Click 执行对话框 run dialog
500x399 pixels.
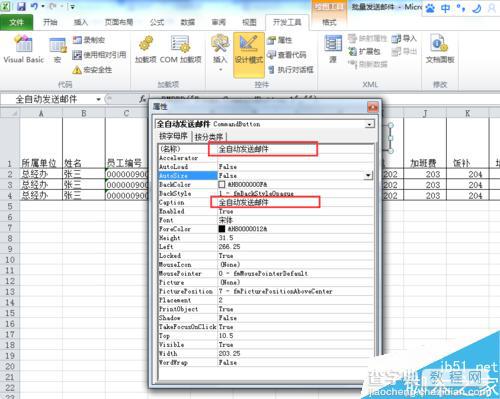[x=291, y=69]
